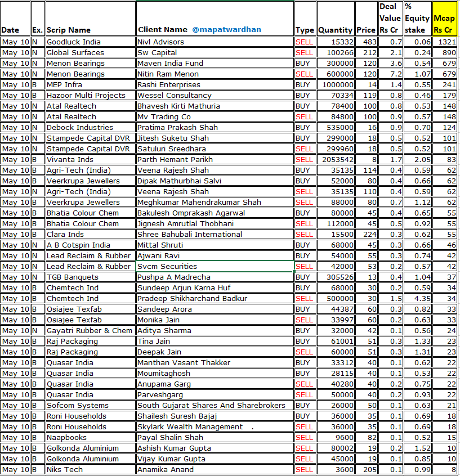Viewport: 460px width, 476px height.
Task: Select the highlighted 'Svcm Securities' cell
Action: (215, 266)
